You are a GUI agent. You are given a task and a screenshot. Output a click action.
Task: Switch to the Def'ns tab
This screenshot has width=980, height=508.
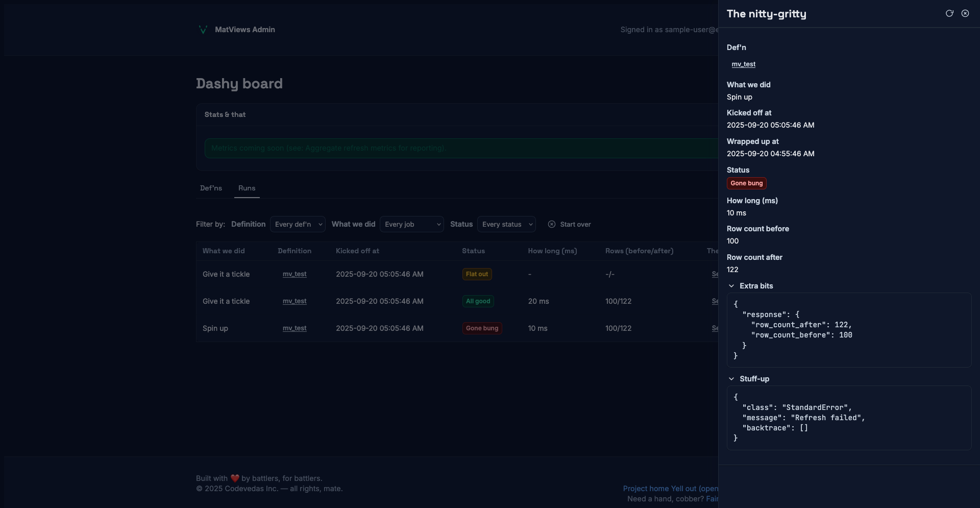211,188
